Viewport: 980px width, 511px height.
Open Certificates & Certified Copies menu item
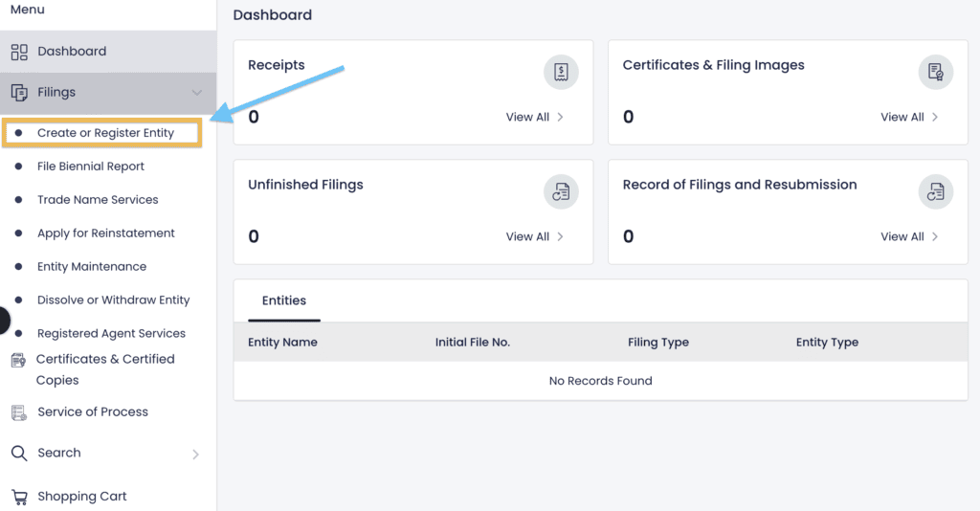[105, 369]
